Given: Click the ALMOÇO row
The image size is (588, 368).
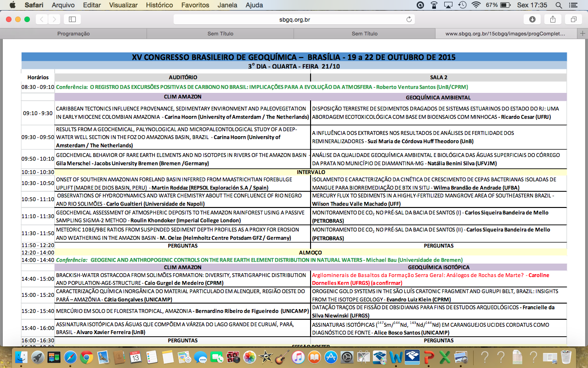Looking at the screenshot, I should pos(311,253).
